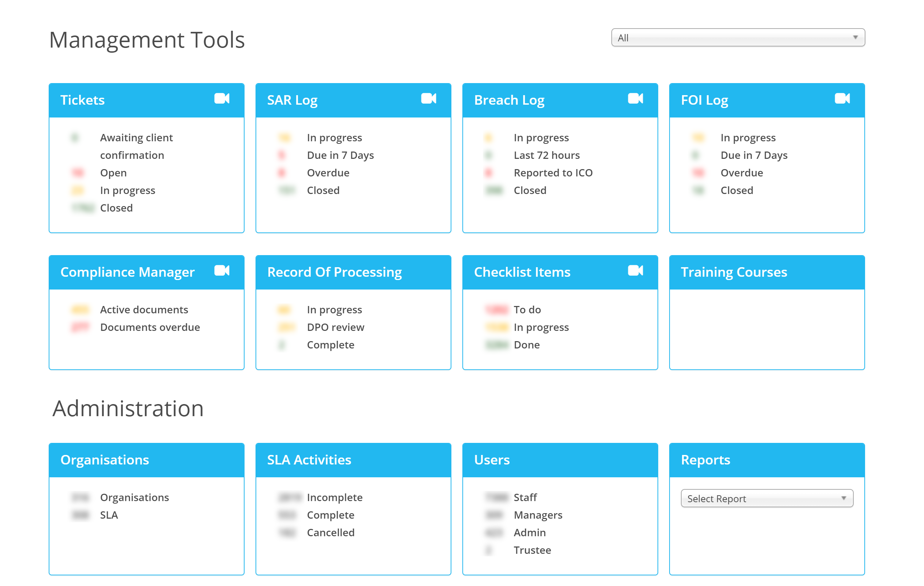The image size is (924, 586).
Task: Open the Breach Log video icon
Action: pyautogui.click(x=635, y=98)
